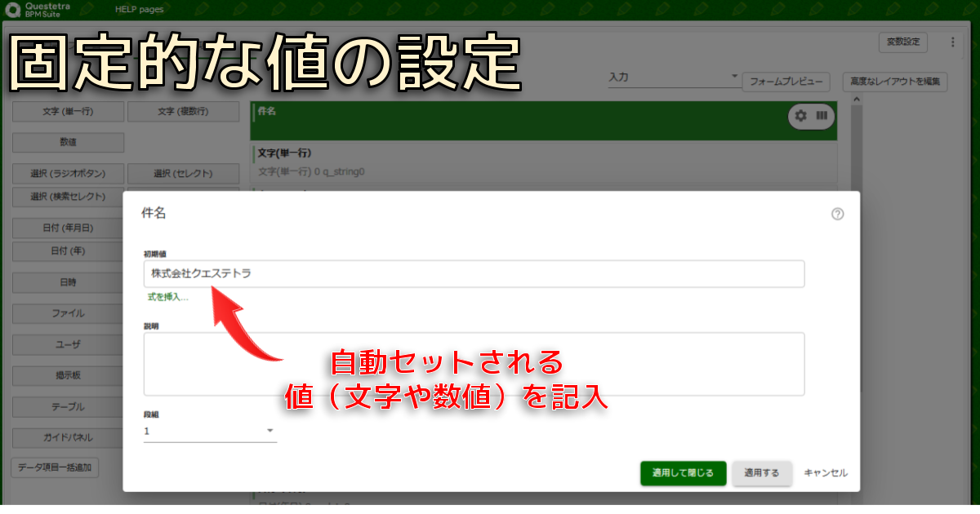Add a 選択 (セレクト) item

(183, 174)
